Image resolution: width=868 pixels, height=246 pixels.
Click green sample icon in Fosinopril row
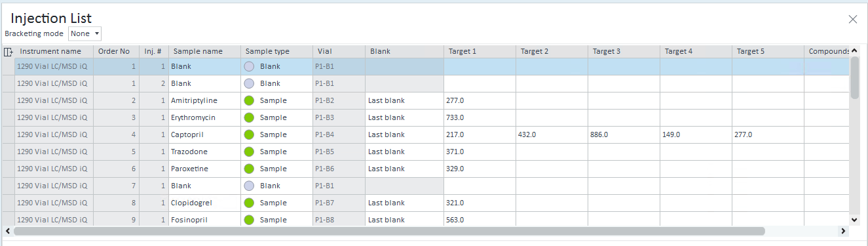point(249,220)
